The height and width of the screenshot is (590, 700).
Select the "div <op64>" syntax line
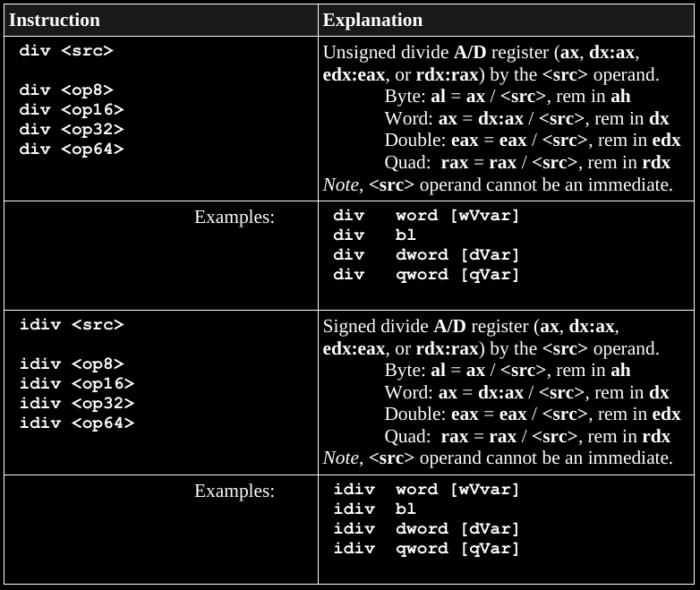click(x=72, y=150)
